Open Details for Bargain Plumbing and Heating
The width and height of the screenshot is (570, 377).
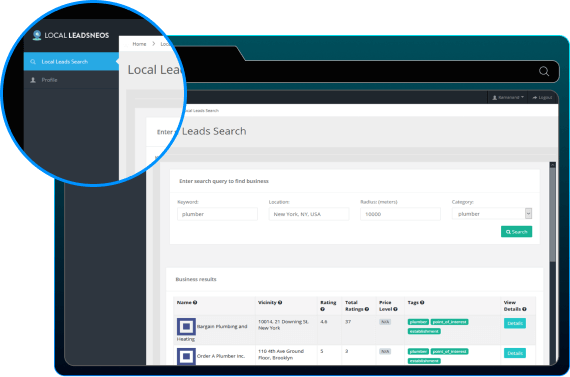pos(515,323)
